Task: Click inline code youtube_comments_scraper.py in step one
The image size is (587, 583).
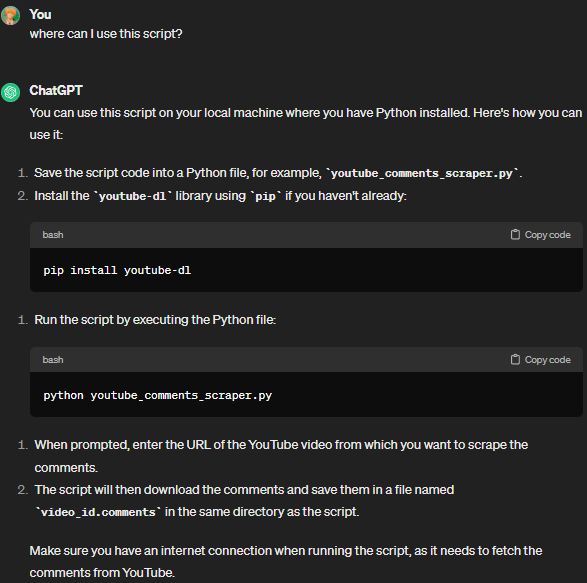Action: [x=422, y=173]
